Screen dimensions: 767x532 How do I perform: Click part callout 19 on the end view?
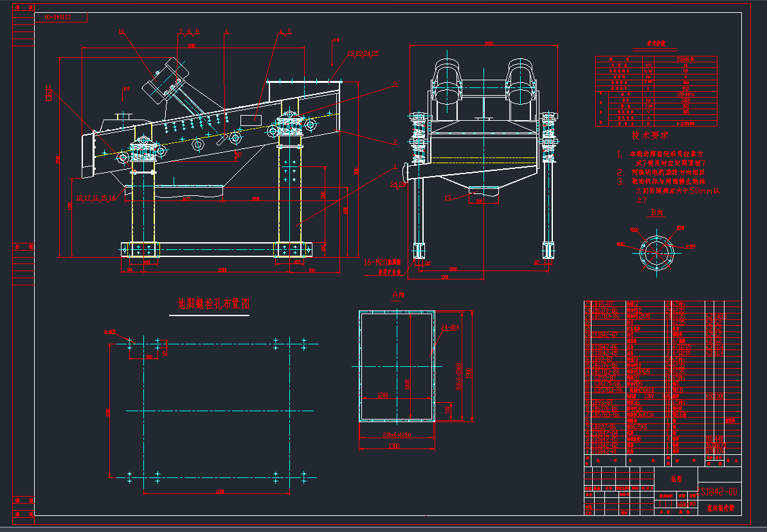pos(448,198)
